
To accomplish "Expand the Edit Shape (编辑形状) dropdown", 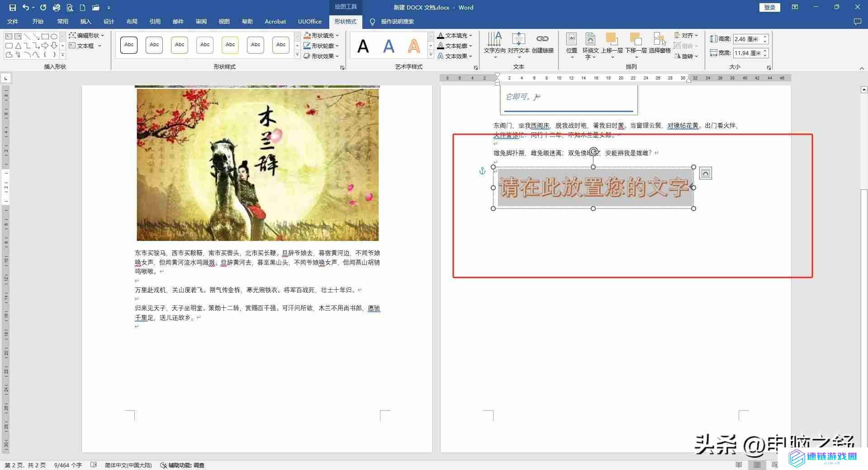I will coord(86,35).
